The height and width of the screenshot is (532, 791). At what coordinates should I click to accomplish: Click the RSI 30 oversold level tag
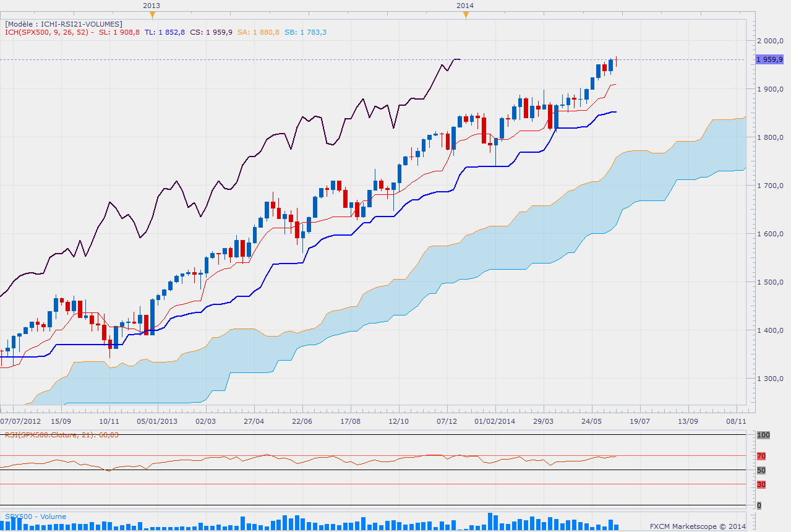[x=761, y=484]
